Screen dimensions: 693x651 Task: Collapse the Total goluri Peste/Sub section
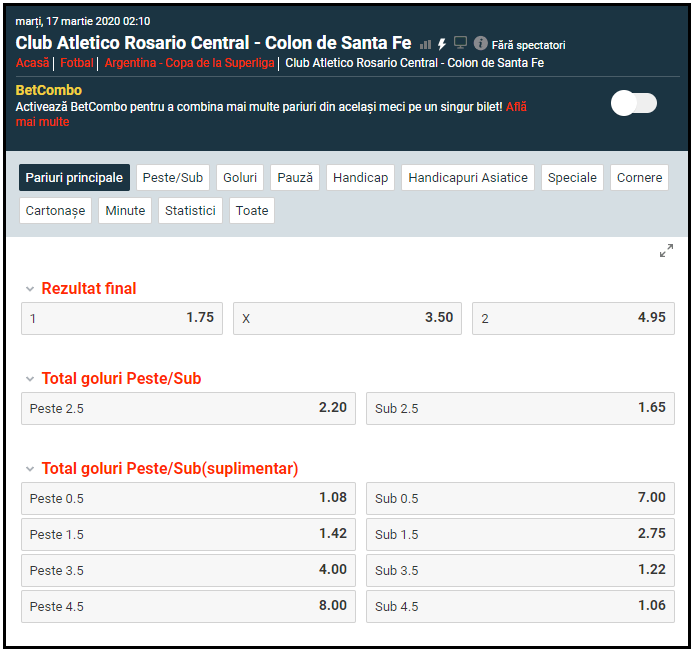click(30, 379)
